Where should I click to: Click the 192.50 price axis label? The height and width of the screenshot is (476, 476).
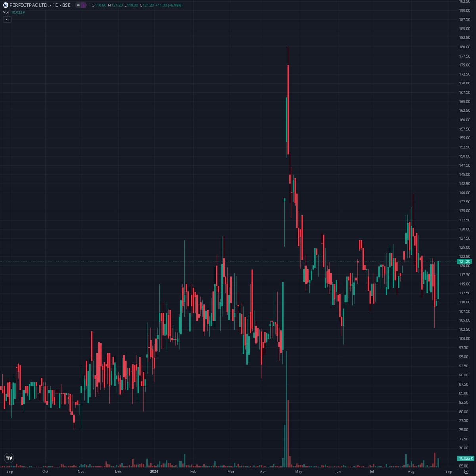point(464,2)
